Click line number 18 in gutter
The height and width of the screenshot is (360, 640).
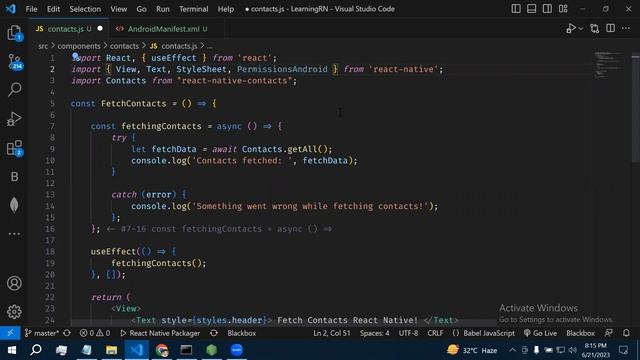[x=50, y=251]
